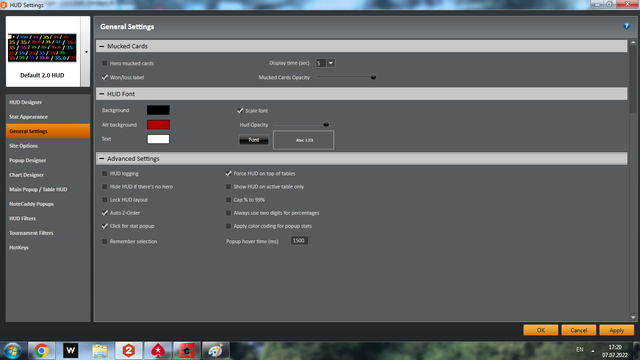Image resolution: width=640 pixels, height=360 pixels.
Task: Open File Explorer folder icon in taskbar
Action: [x=100, y=351]
